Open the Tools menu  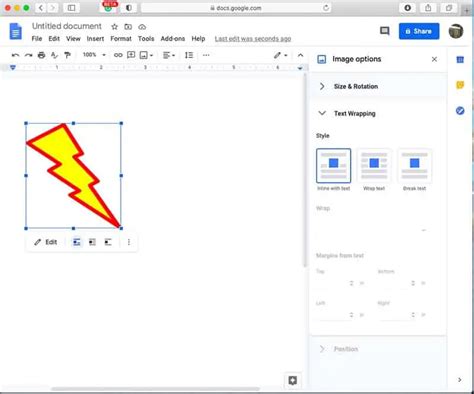point(146,39)
